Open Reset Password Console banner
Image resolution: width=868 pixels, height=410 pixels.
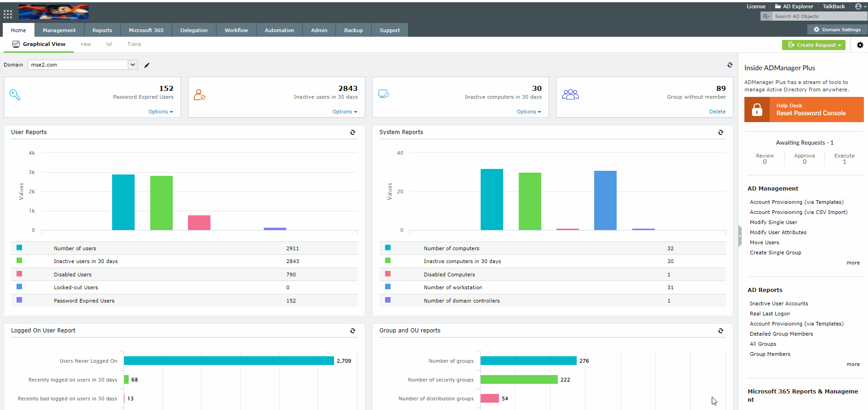[804, 109]
